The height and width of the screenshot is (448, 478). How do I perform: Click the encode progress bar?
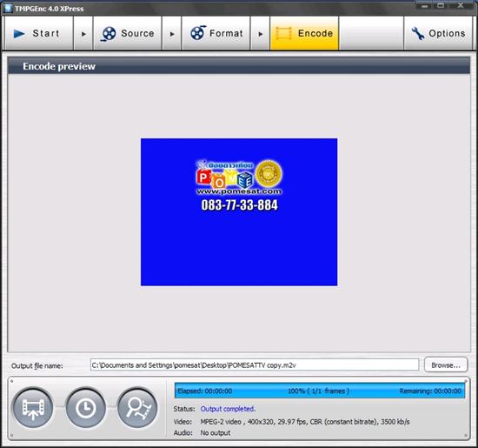point(320,391)
